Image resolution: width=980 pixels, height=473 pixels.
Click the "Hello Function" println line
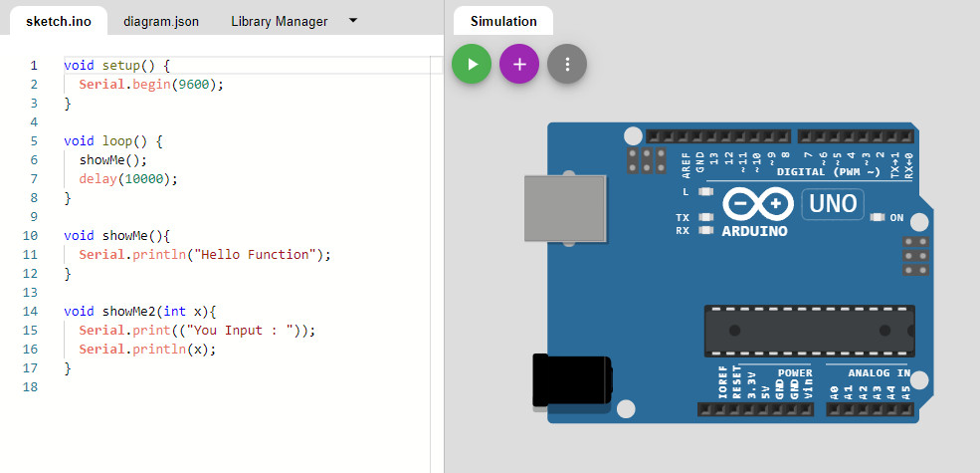pyautogui.click(x=204, y=255)
